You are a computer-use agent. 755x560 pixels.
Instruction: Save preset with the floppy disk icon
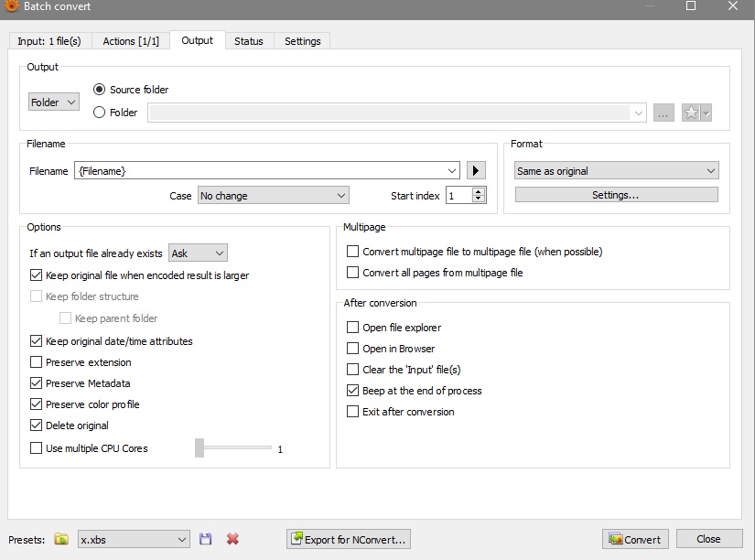pos(206,539)
